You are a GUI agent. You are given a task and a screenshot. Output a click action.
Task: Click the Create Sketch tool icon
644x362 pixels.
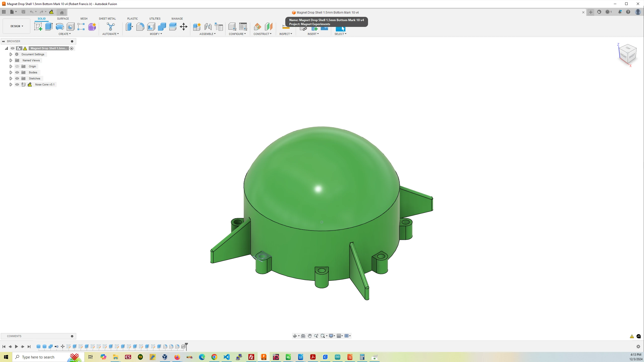click(38, 27)
